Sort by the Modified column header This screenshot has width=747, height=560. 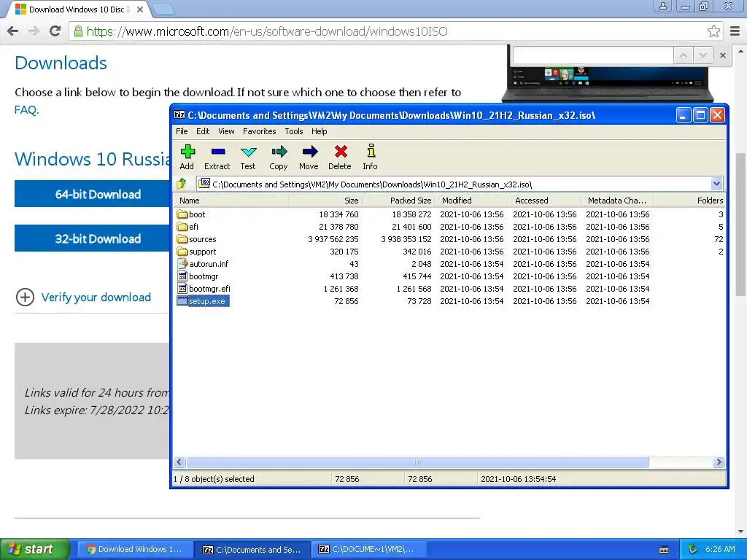point(472,201)
